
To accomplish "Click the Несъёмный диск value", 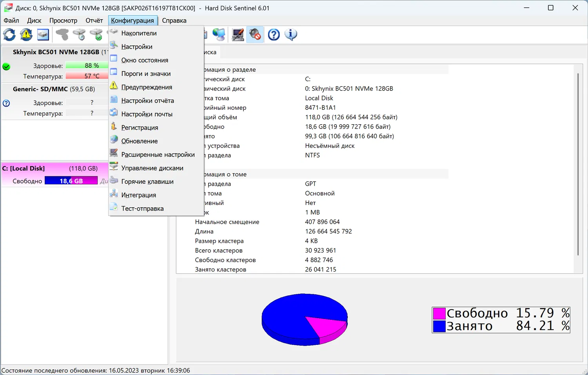I will click(x=330, y=146).
